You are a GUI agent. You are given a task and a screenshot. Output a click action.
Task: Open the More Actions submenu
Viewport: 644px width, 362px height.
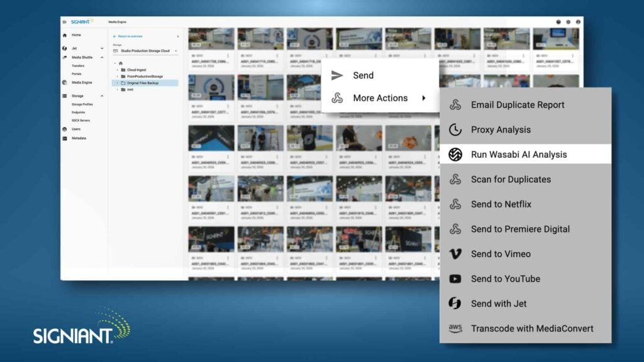point(380,98)
